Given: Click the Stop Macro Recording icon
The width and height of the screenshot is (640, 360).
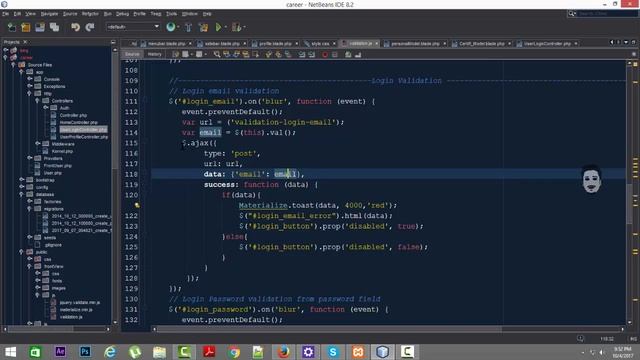Looking at the screenshot, I should 335,54.
